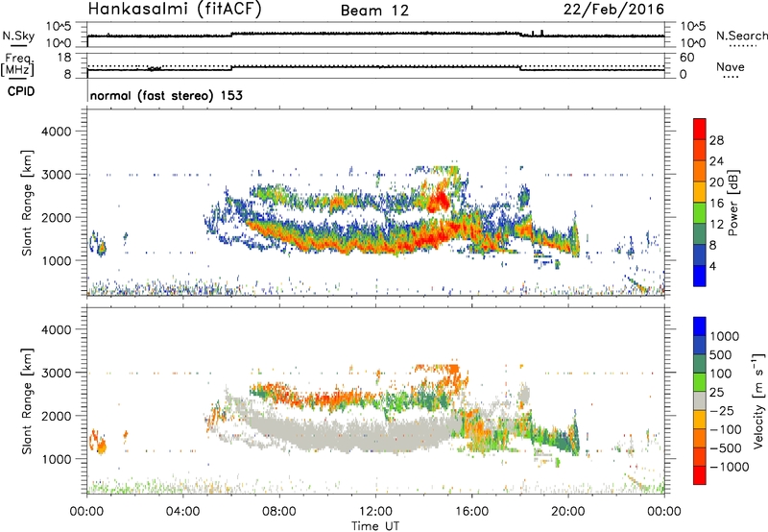Click the 'Time UT' axis title
Viewport: 768px width, 532px height.
click(375, 526)
